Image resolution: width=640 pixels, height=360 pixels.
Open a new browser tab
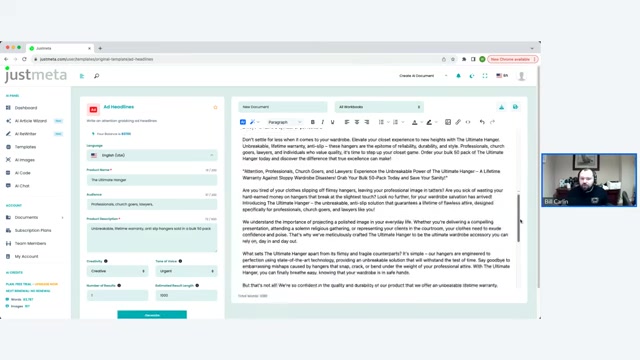point(100,48)
